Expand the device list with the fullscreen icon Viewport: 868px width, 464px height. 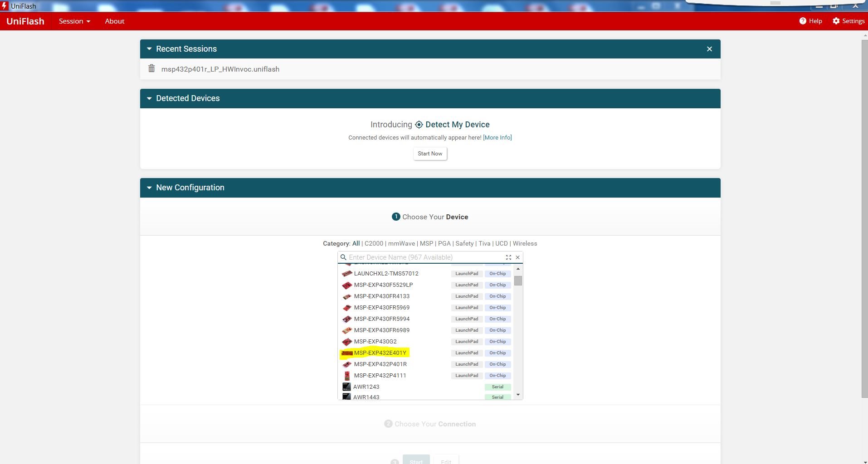point(508,257)
